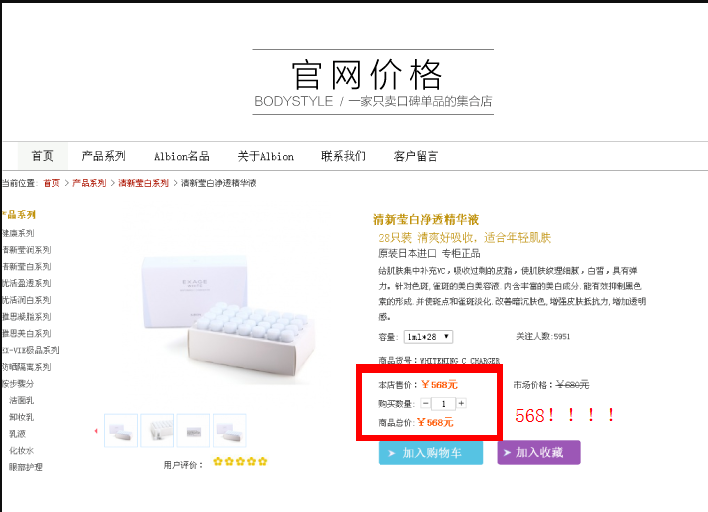Click the 清新莹白系列 breadcrumb link
This screenshot has height=512, width=708.
click(x=143, y=183)
